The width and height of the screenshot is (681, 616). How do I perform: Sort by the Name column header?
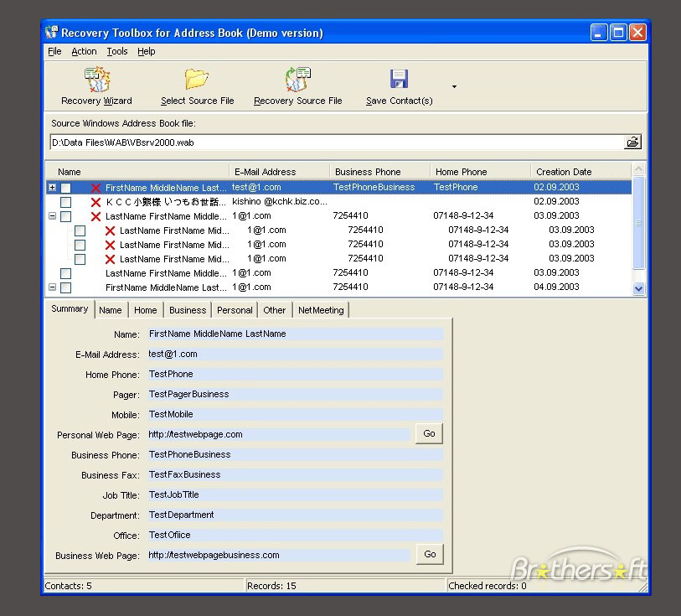(137, 172)
